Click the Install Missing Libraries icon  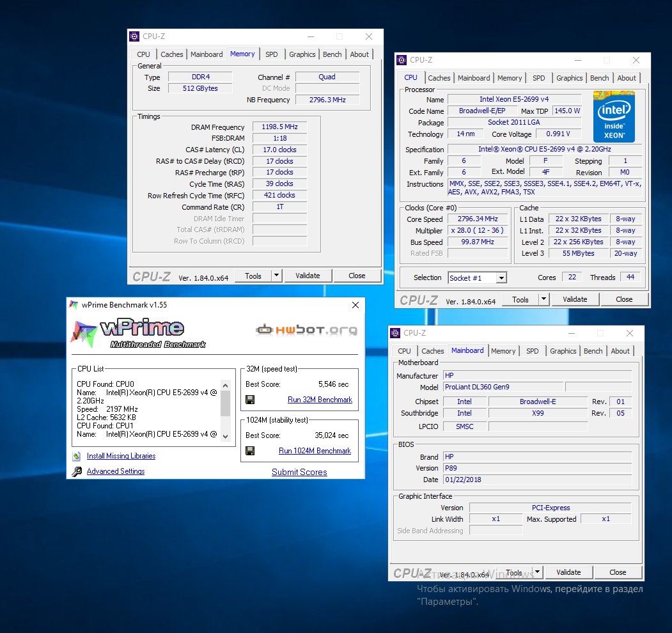[77, 456]
